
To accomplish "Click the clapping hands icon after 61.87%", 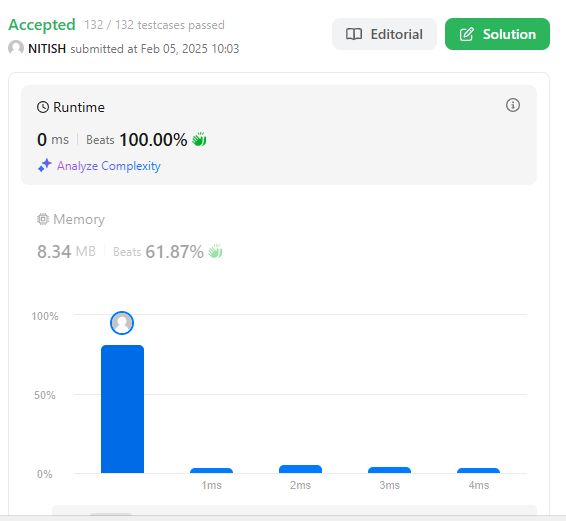I will tap(215, 251).
